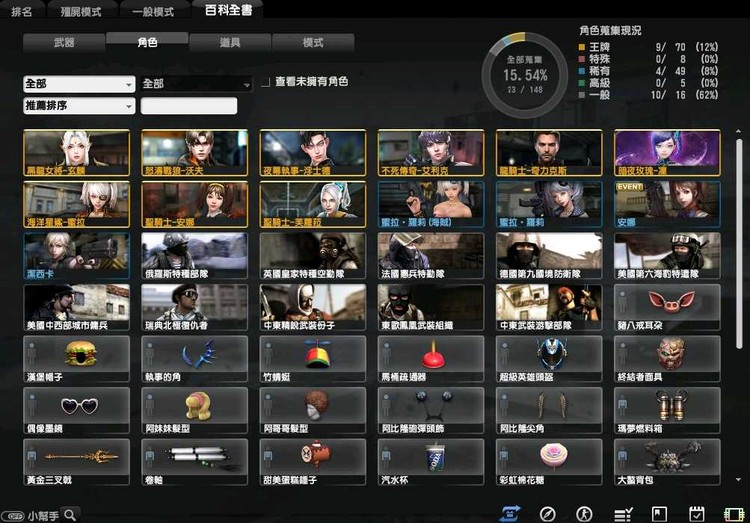The height and width of the screenshot is (523, 750).
Task: Open the 角色 category tab
Action: (147, 41)
